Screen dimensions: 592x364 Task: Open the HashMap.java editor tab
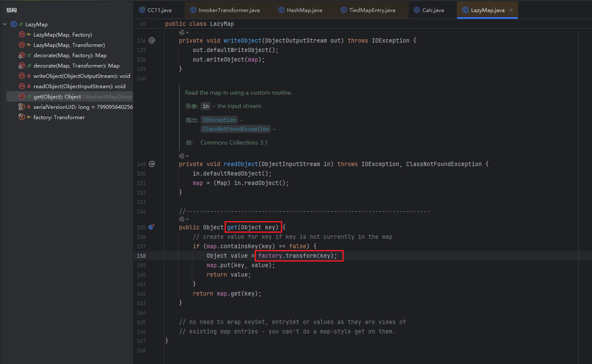(304, 10)
